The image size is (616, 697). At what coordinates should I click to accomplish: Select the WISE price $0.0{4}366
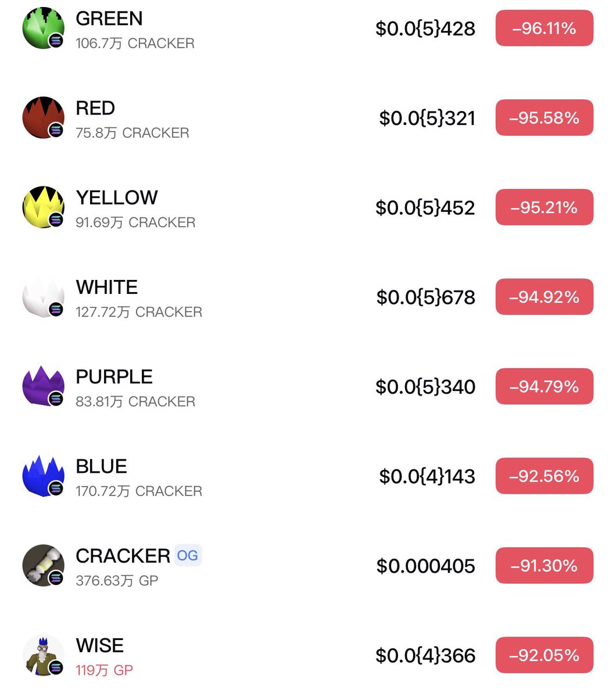click(x=425, y=656)
